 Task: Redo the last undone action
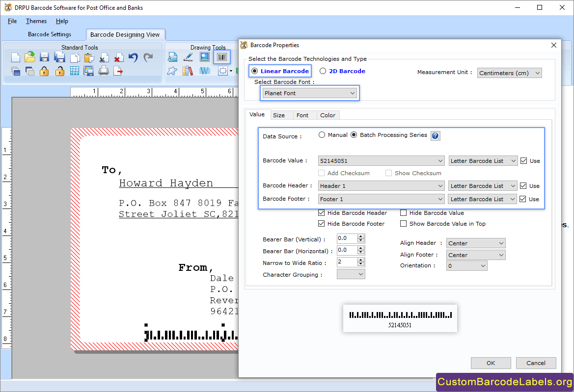pyautogui.click(x=148, y=57)
